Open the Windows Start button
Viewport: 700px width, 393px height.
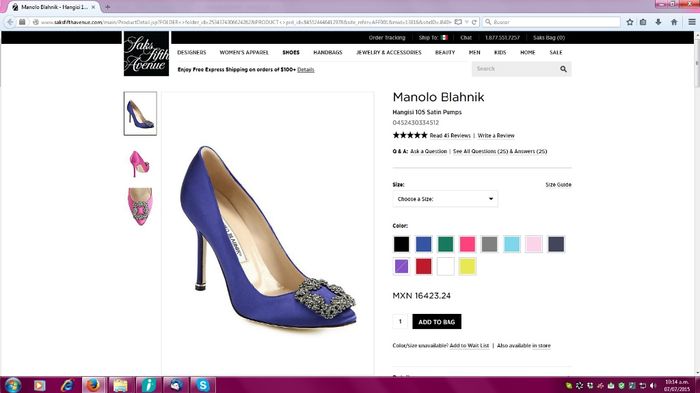pyautogui.click(x=12, y=385)
